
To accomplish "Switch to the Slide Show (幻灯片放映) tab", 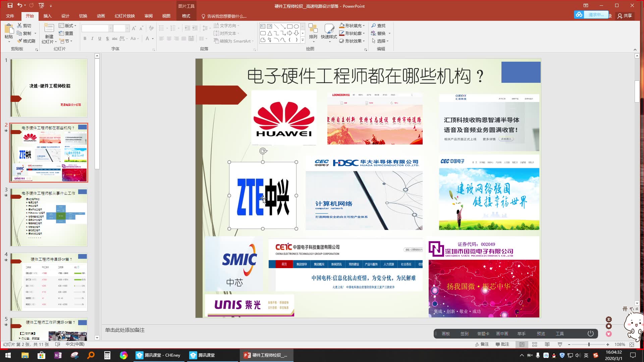I will (125, 16).
